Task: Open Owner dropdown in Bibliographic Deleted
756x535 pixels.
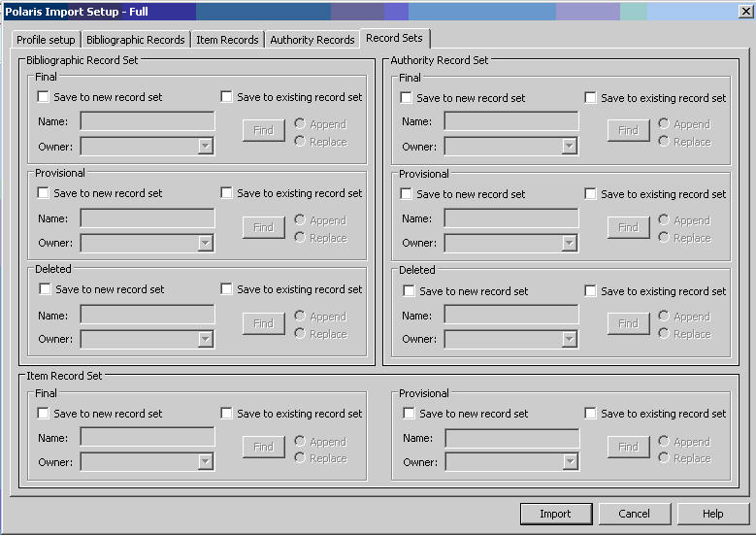Action: coord(206,339)
